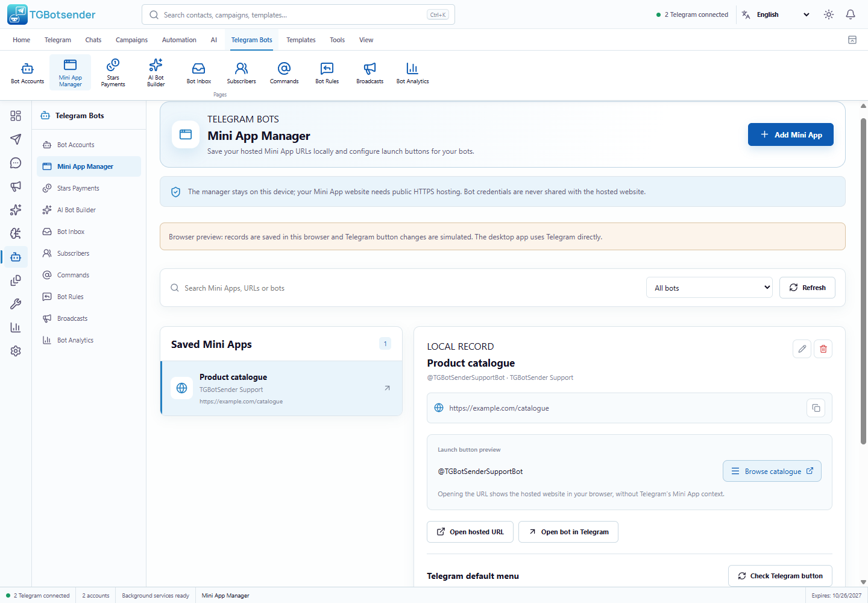Viewport: 868px width, 603px height.
Task: Open the View tab
Action: pyautogui.click(x=366, y=40)
